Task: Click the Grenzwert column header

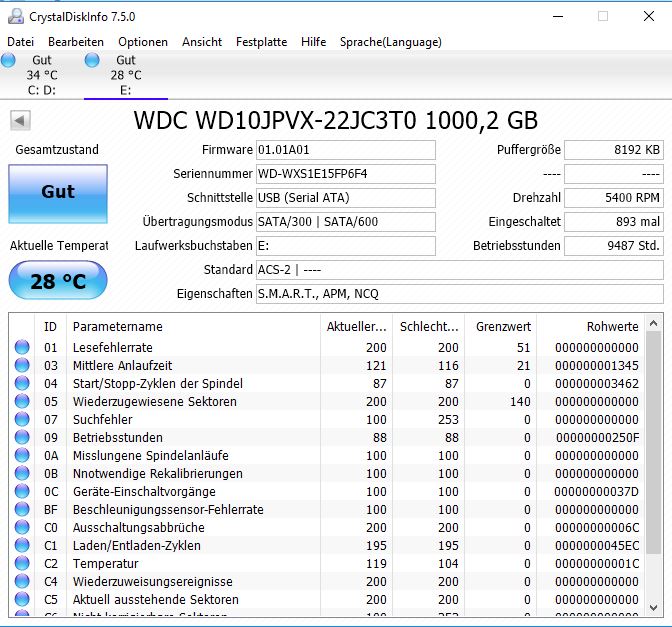Action: pyautogui.click(x=501, y=327)
